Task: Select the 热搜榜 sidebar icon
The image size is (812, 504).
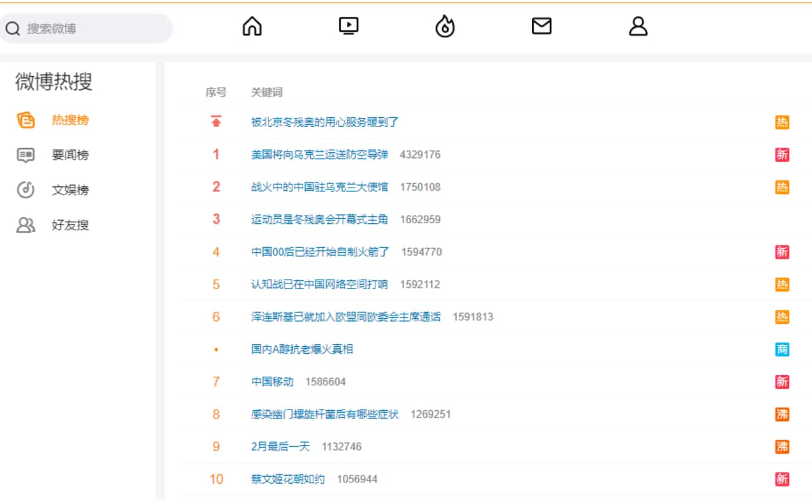Action: (x=25, y=120)
